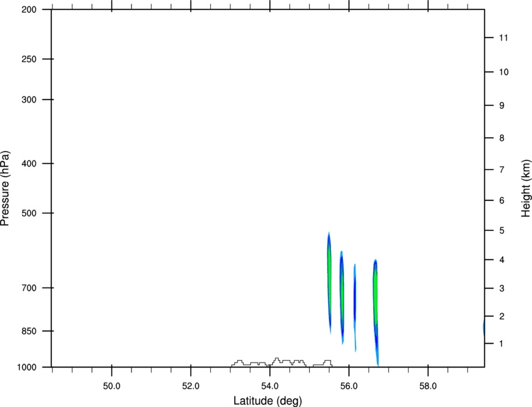Click the 'Latitude (deg)' axis title
The height and width of the screenshot is (407, 532).
tap(267, 401)
